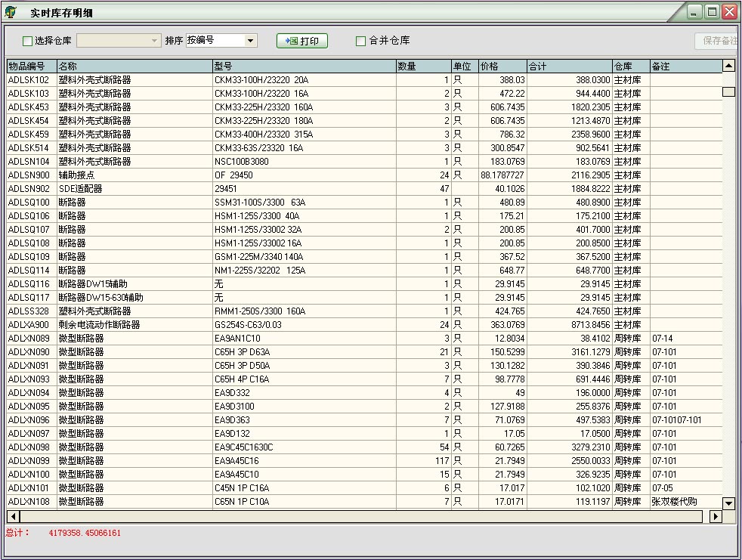Toggle the 合并仓库 checkbox

pyautogui.click(x=361, y=41)
